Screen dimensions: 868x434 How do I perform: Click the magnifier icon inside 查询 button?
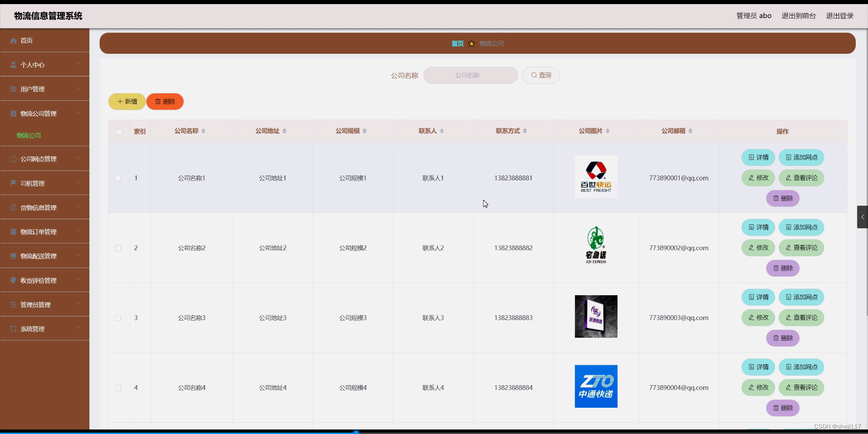point(534,75)
